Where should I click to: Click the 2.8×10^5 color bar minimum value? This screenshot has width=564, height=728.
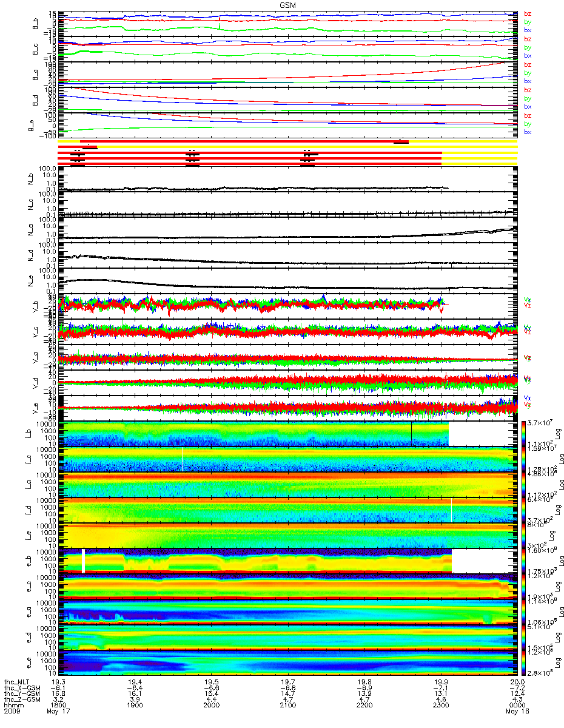tap(540, 674)
